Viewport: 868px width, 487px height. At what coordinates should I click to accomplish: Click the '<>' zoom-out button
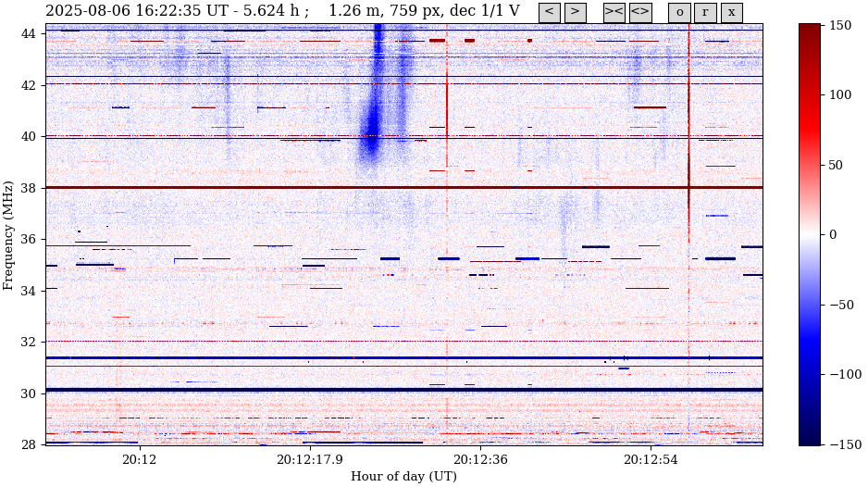(x=640, y=12)
